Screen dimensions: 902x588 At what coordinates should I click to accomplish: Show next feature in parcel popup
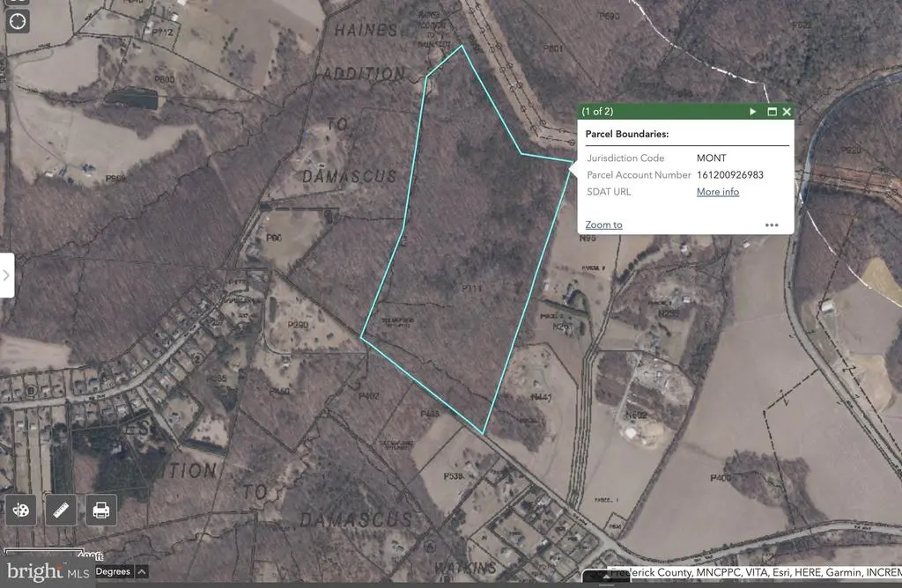tap(752, 112)
